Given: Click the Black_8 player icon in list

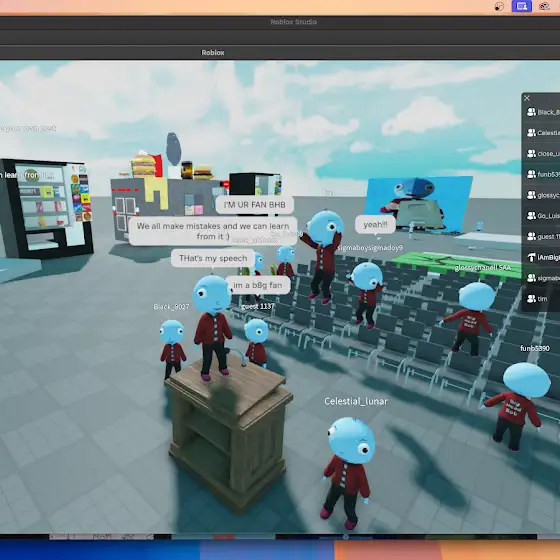Looking at the screenshot, I should click(531, 112).
